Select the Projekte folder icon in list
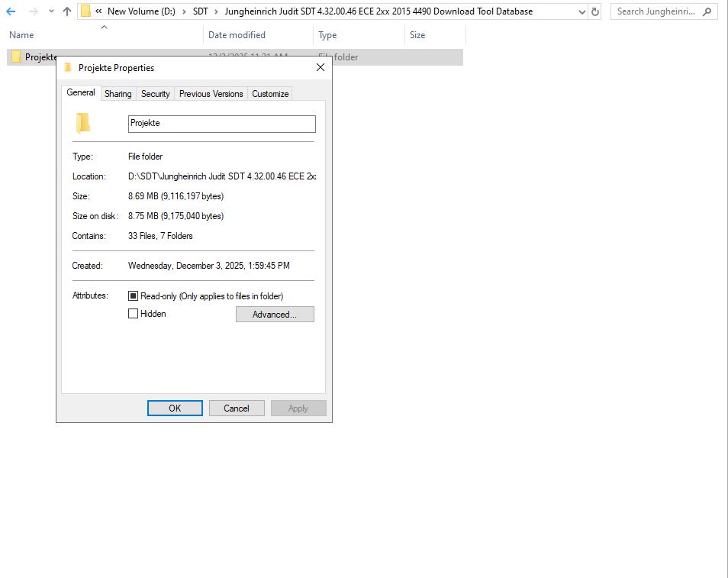This screenshot has height=578, width=728. (x=16, y=57)
